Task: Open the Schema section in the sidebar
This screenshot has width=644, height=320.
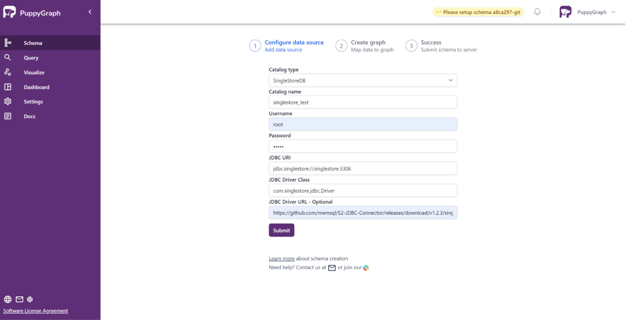Action: click(x=33, y=43)
